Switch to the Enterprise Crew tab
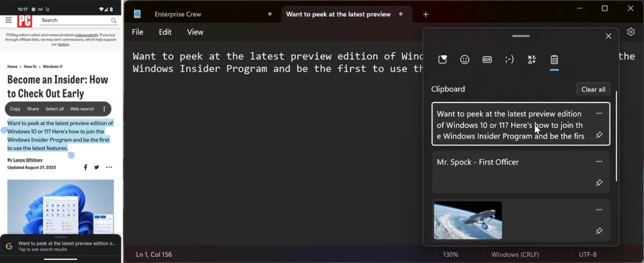The height and width of the screenshot is (263, 644). tap(178, 14)
